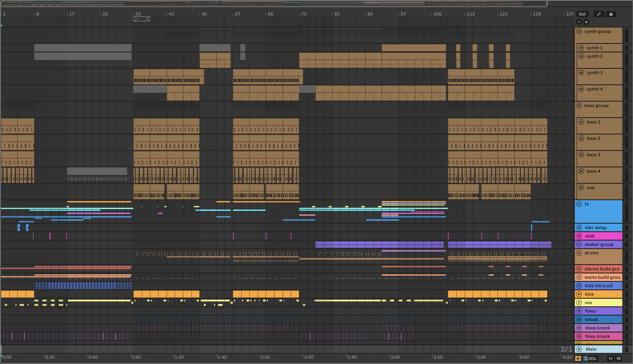Select the vox group track name
This screenshot has width=633, height=364.
coord(588,303)
